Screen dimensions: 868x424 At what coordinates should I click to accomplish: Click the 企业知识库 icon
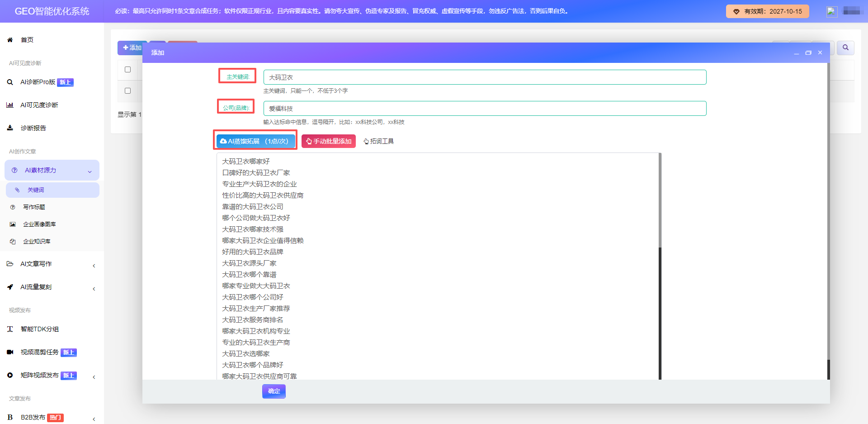13,242
